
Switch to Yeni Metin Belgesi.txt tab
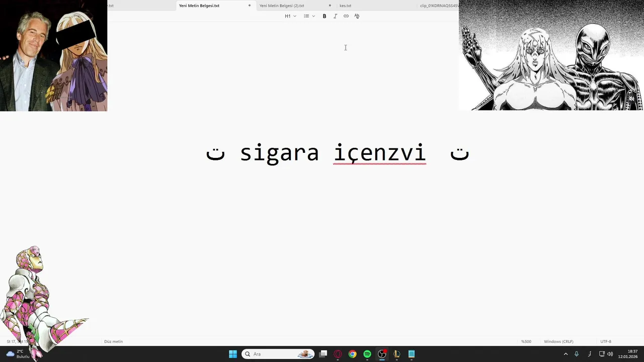[199, 6]
